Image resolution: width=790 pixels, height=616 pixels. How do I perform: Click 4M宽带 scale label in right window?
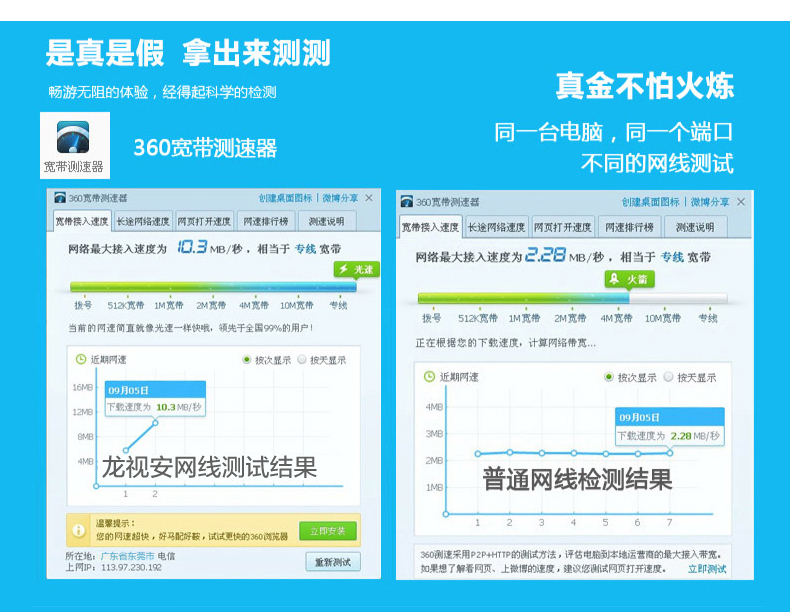coord(617,318)
